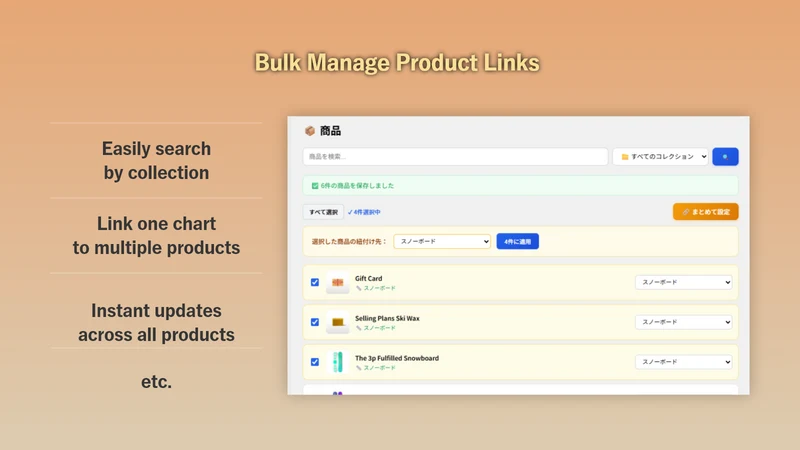This screenshot has height=450, width=800.
Task: Click the 4件選択中 selection count link
Action: click(364, 212)
